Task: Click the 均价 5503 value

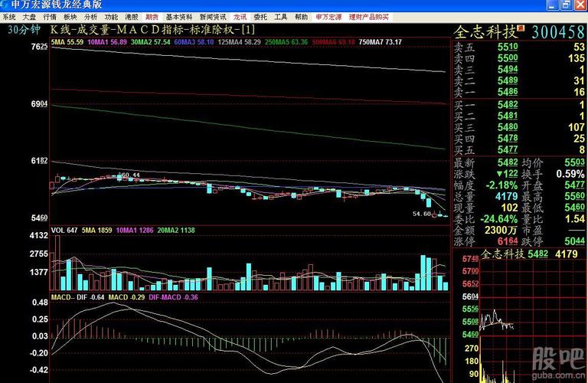Action: tap(574, 163)
